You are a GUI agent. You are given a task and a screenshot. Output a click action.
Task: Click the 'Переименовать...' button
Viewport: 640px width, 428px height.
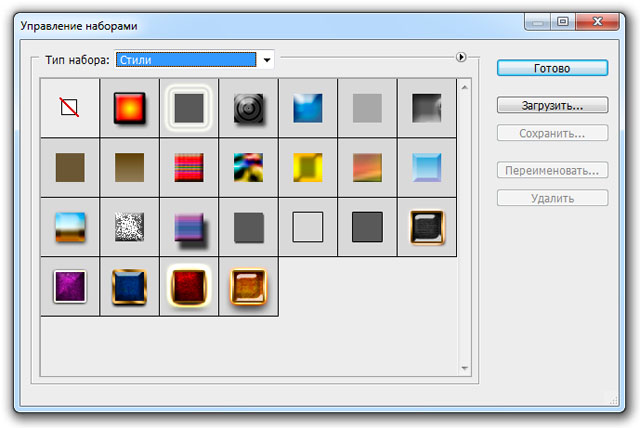pyautogui.click(x=552, y=170)
